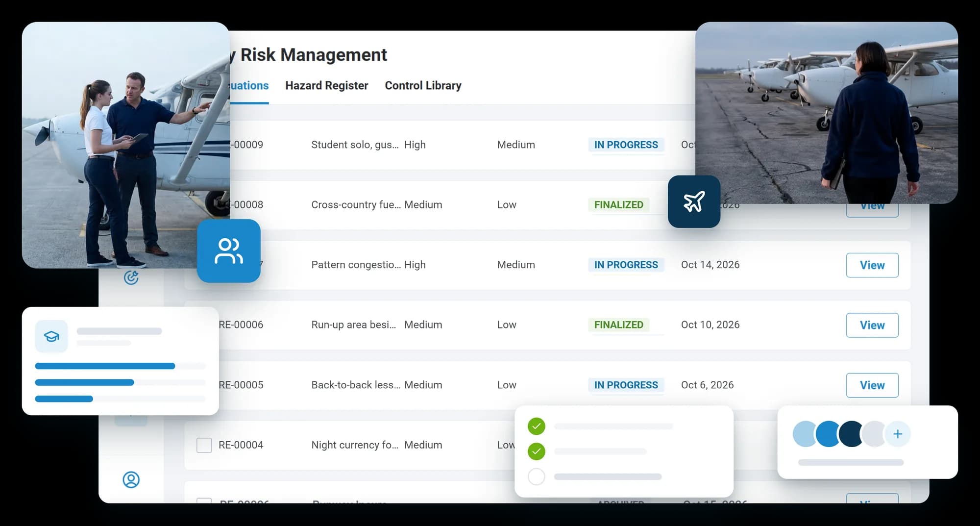Click 'Cross-country fue...' title
This screenshot has width=980, height=526.
click(356, 205)
